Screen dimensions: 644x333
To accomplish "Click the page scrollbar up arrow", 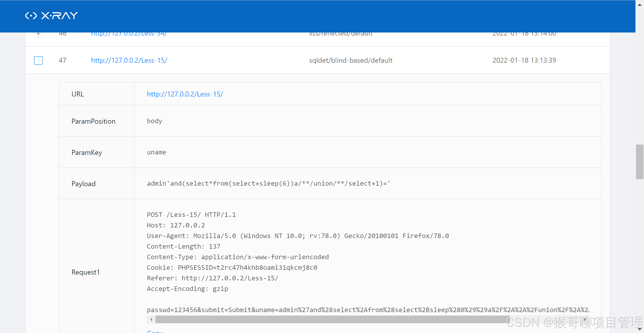I will 640,5.
